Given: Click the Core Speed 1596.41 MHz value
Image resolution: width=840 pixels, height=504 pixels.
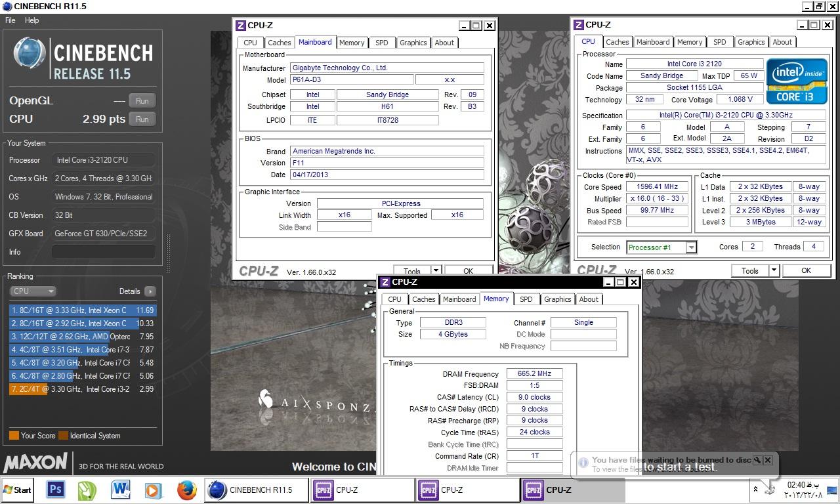Looking at the screenshot, I should (657, 187).
